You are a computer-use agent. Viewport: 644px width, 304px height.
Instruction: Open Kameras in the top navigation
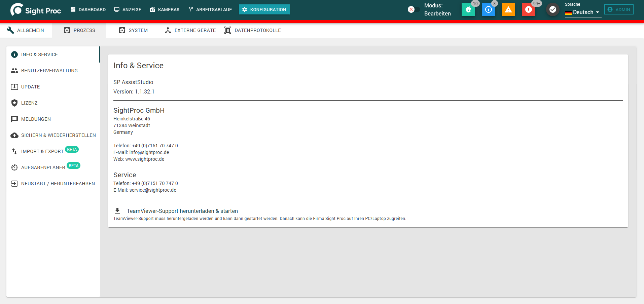point(165,9)
